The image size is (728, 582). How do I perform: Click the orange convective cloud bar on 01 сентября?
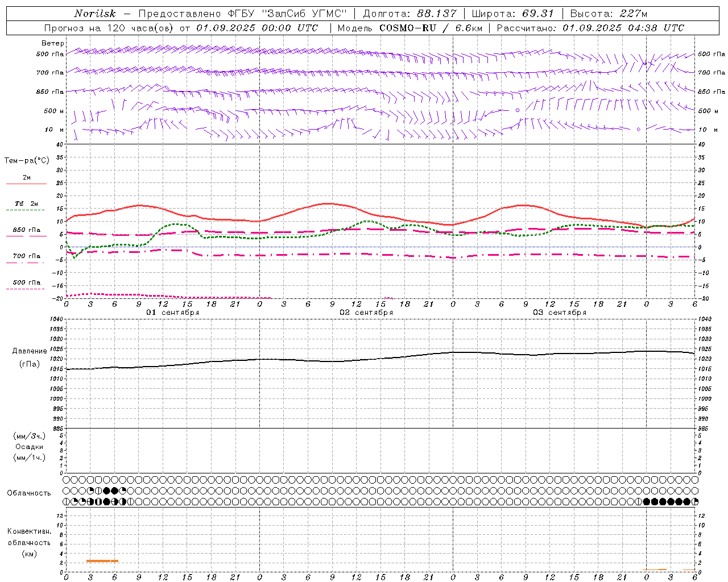[102, 561]
